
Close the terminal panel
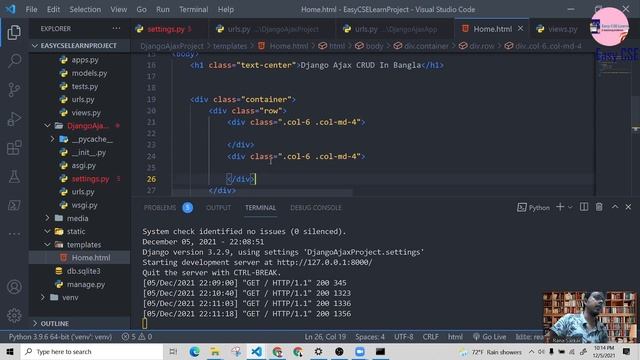628,207
